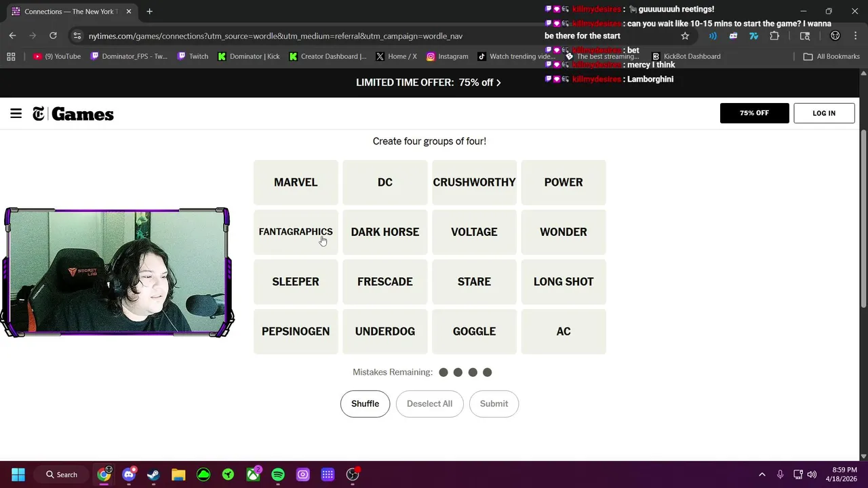
Task: Open the volume control in system tray
Action: click(812, 474)
